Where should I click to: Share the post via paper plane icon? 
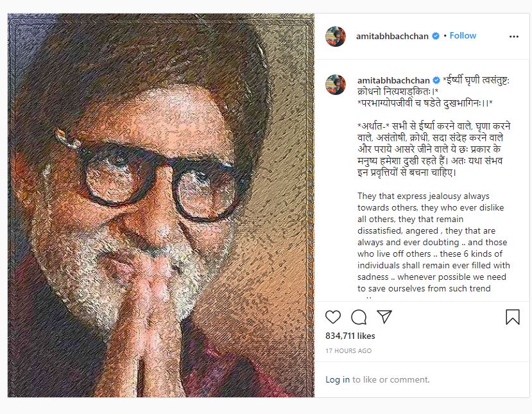(384, 317)
